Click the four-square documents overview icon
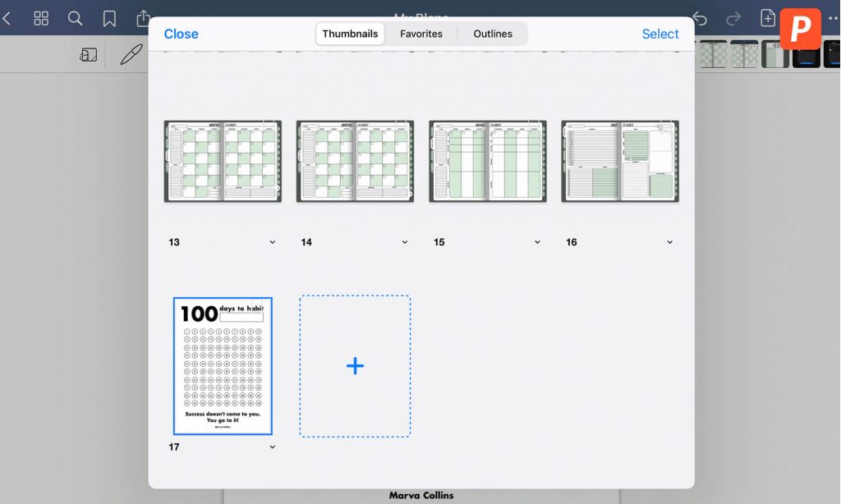This screenshot has width=841, height=504. coord(40,17)
